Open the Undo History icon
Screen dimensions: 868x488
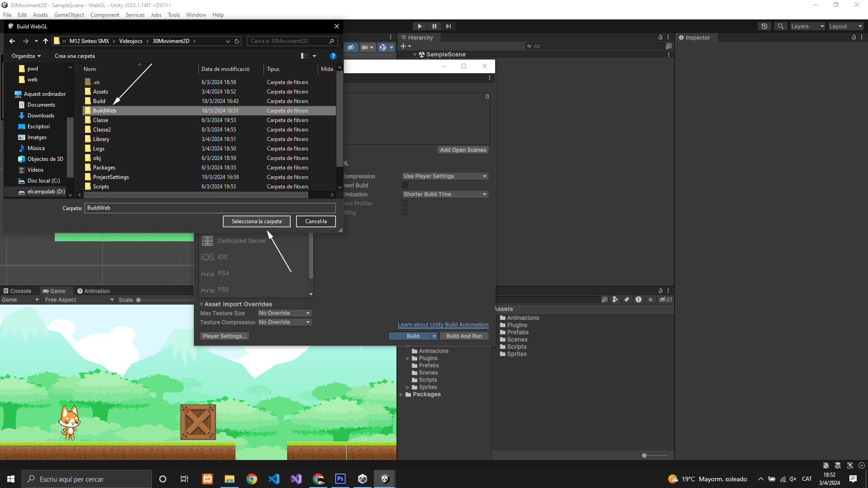tap(764, 26)
